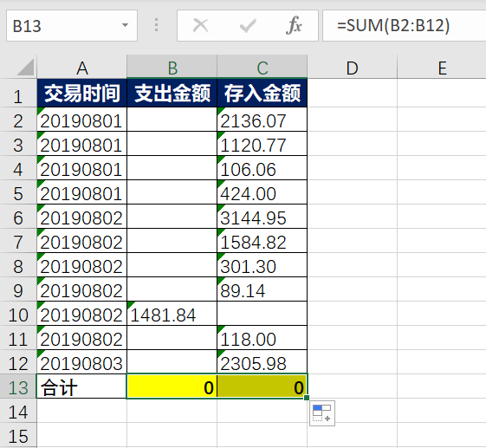The width and height of the screenshot is (486, 448).
Task: Open the Quick Analysis icon below the table
Action: point(322,413)
